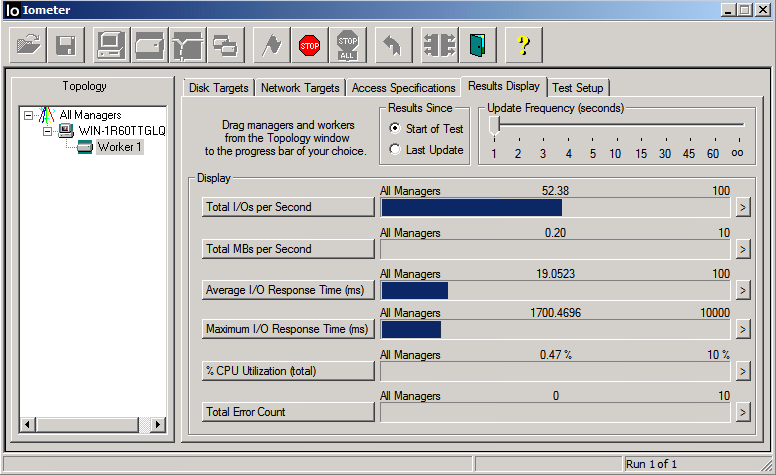
Task: Select Worker 1 in topology tree
Action: coord(120,147)
